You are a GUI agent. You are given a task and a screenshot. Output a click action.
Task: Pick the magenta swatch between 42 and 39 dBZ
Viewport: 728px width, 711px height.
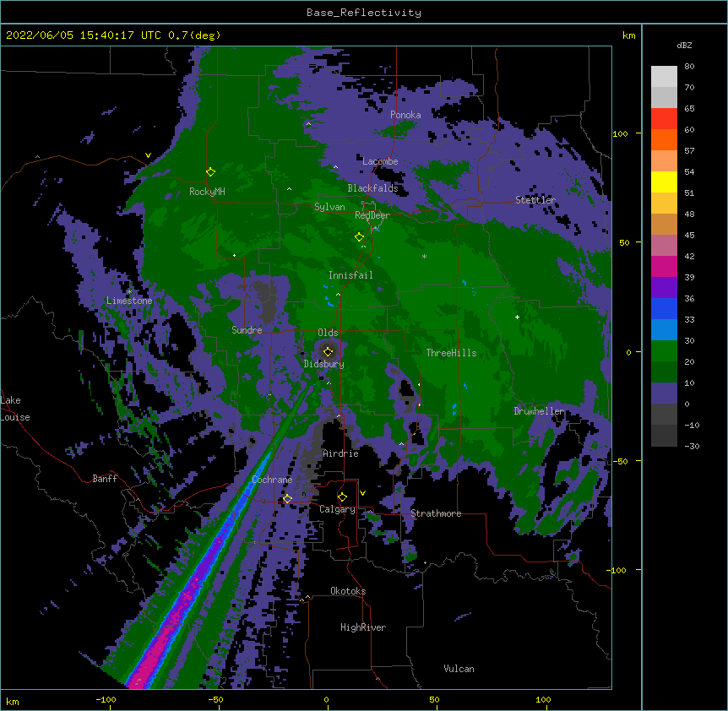tap(664, 266)
